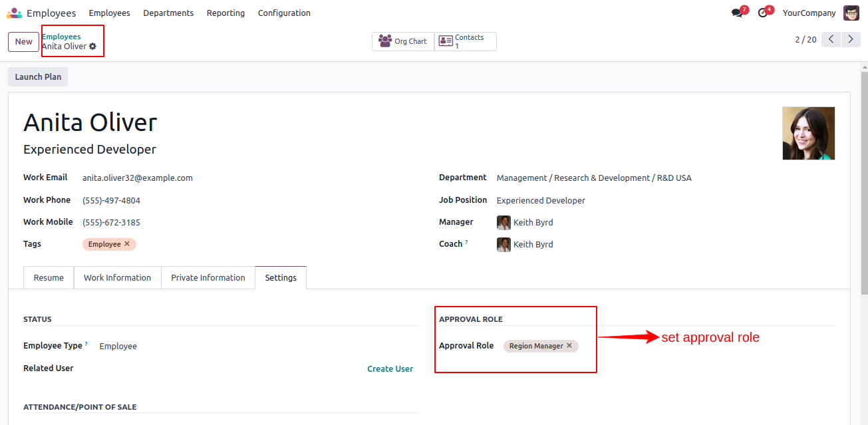Remove the Region Manager approval role
The image size is (868, 425).
click(569, 346)
